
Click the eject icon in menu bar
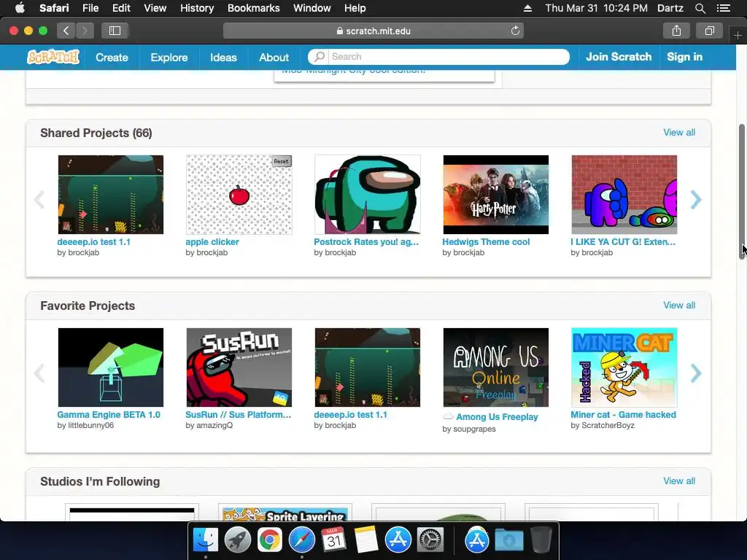527,8
